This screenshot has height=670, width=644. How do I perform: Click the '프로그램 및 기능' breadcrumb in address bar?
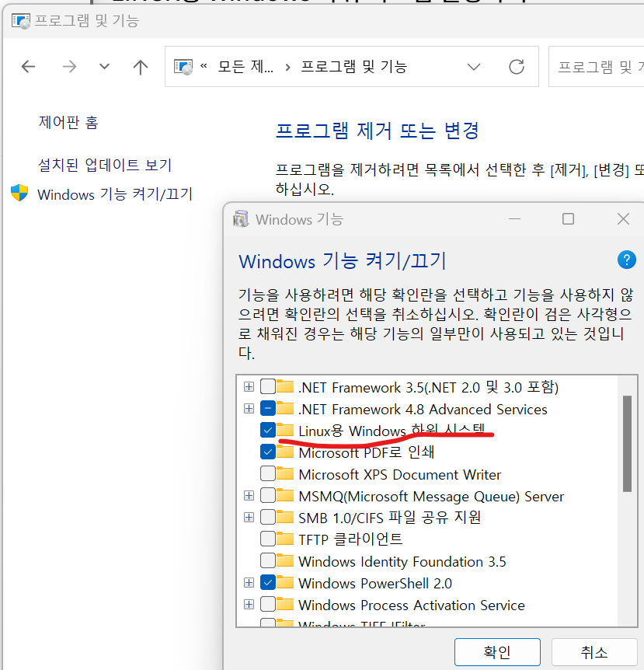click(354, 67)
